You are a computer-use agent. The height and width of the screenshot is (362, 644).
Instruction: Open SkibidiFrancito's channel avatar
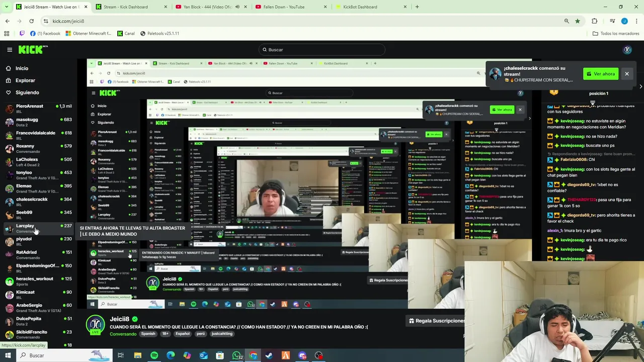pos(9,334)
